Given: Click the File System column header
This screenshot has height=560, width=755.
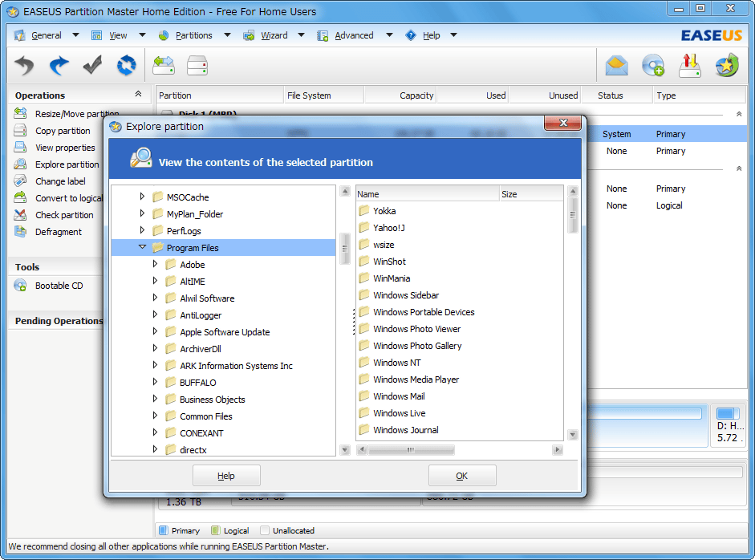Looking at the screenshot, I should 323,95.
